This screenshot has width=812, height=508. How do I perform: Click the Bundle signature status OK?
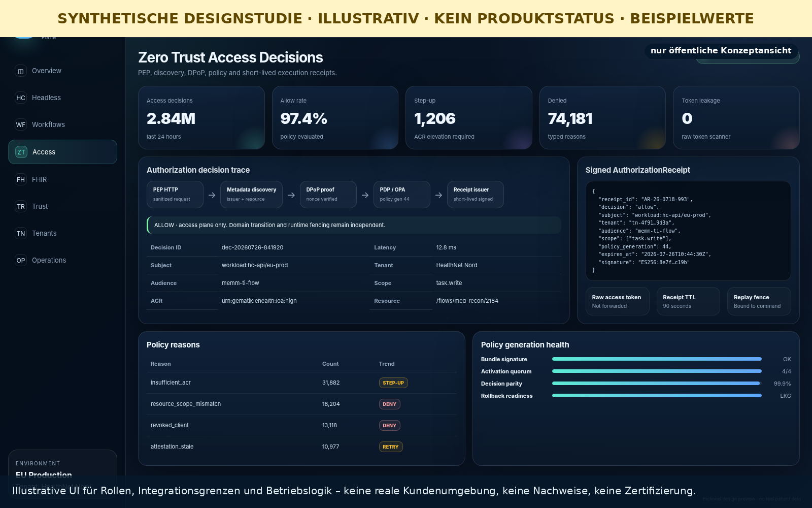tap(787, 360)
